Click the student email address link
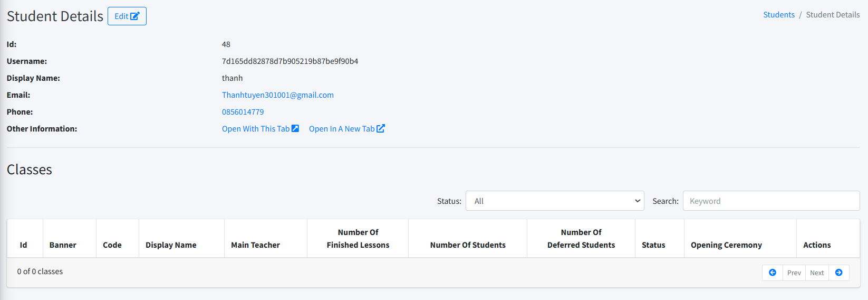Viewport: 868px width, 300px height. click(x=278, y=95)
